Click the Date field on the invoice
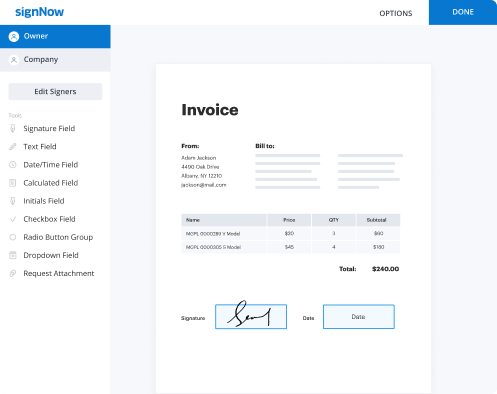 pos(359,316)
